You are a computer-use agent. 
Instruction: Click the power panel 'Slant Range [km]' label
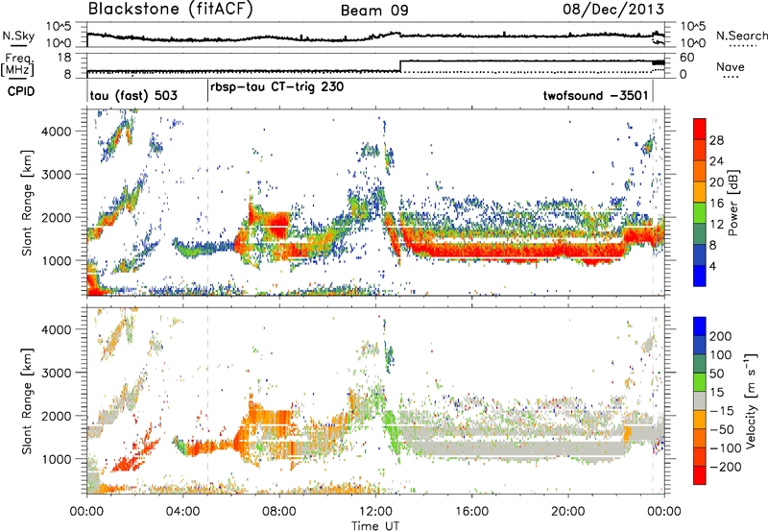tap(27, 203)
